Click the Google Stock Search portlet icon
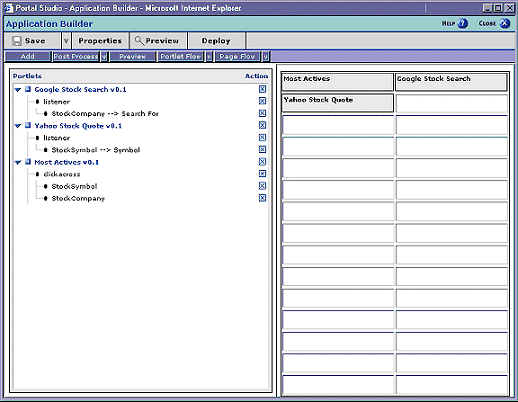The image size is (518, 402). pyautogui.click(x=28, y=89)
